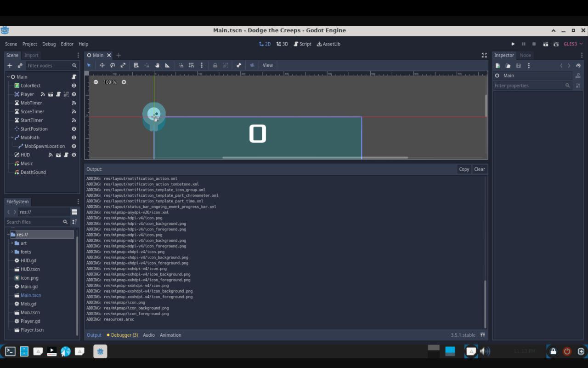Switch to the 3D workspace
The height and width of the screenshot is (368, 588).
click(282, 44)
